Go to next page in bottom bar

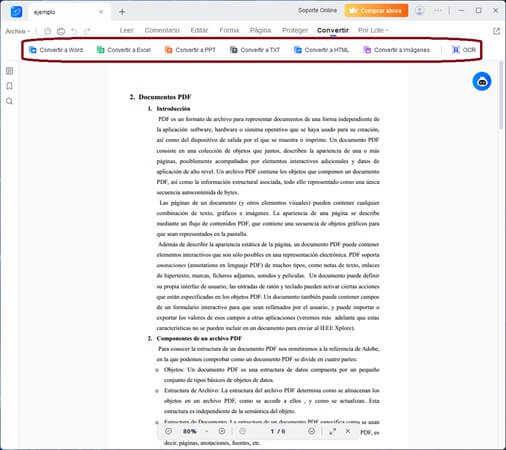[311, 431]
